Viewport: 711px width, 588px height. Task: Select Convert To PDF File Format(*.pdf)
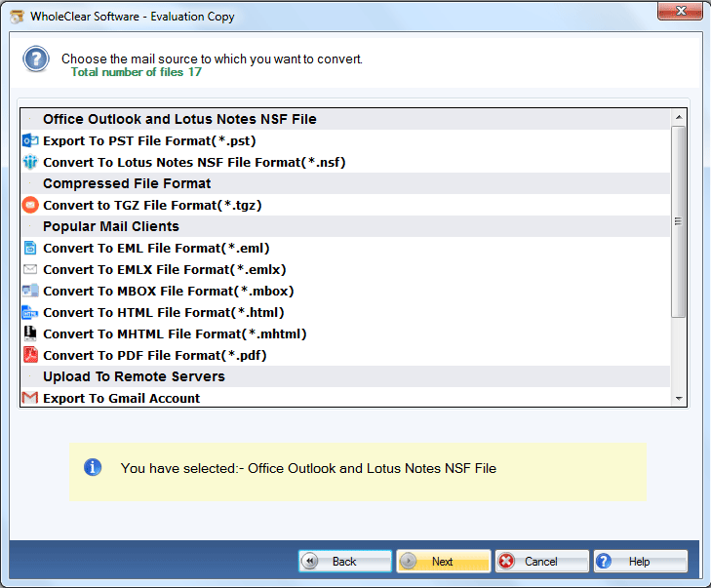click(345, 355)
